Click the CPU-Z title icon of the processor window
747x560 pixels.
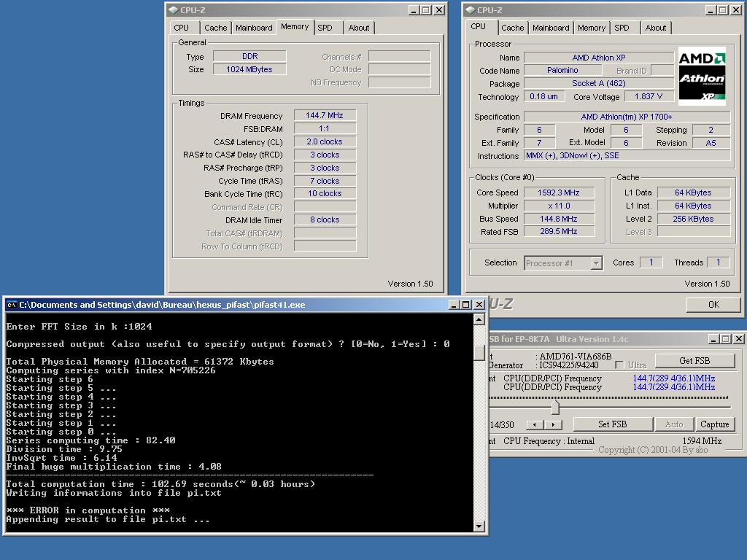click(x=471, y=10)
